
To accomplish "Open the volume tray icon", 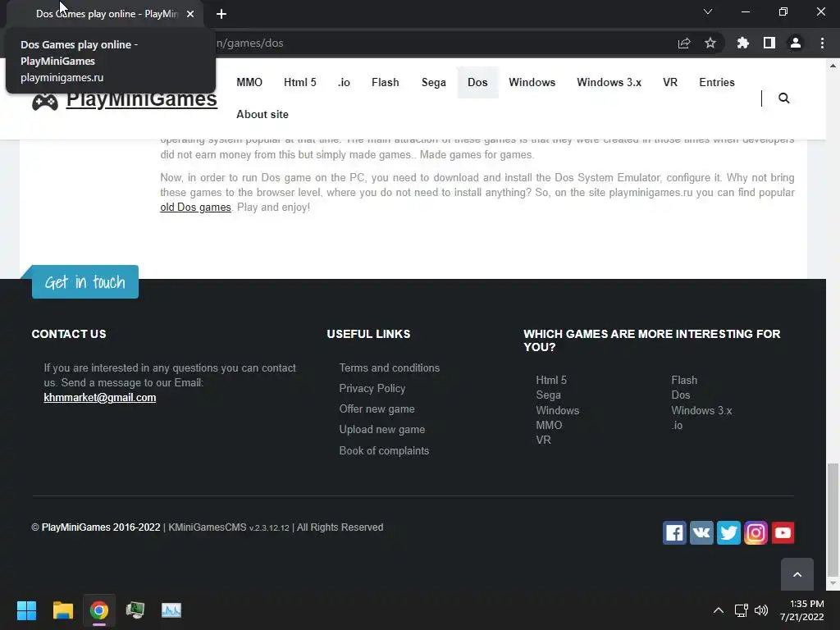I will (760, 610).
